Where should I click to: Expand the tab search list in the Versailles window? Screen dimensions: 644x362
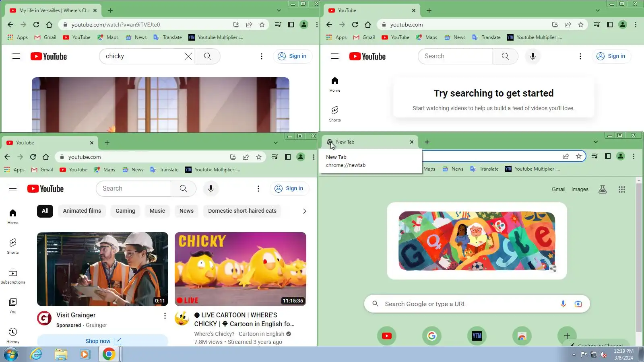279,10
